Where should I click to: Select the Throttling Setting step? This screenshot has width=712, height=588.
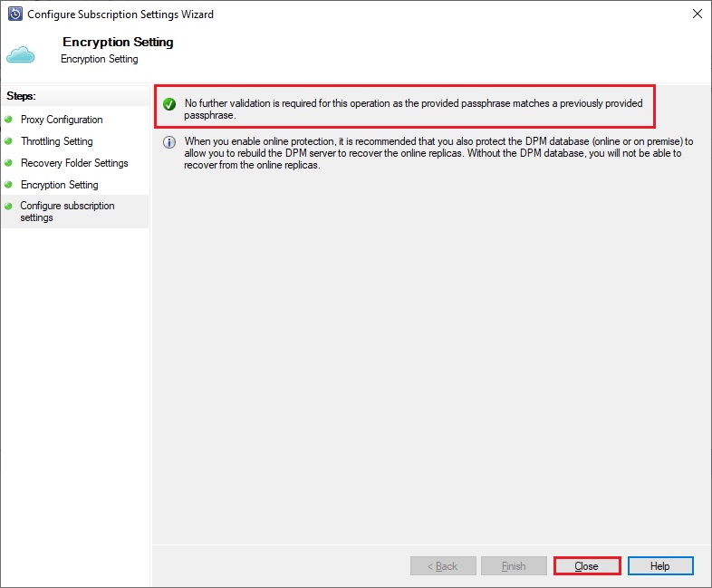tap(57, 141)
